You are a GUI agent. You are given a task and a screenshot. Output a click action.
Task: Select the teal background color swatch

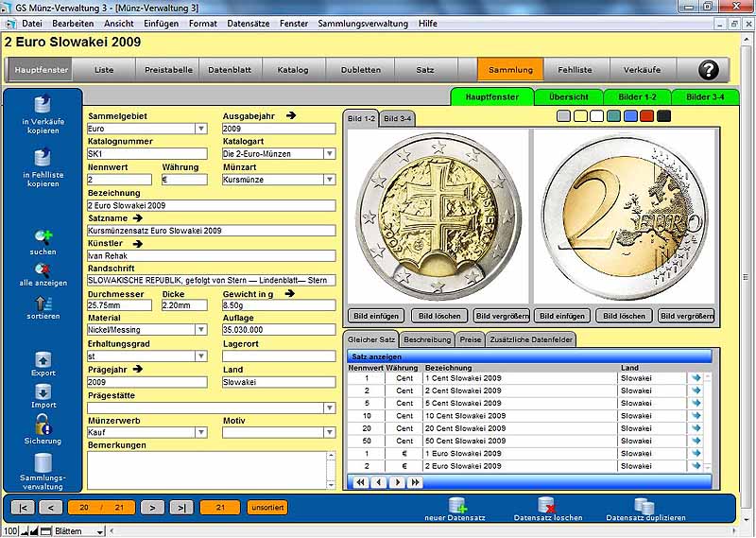click(x=613, y=115)
